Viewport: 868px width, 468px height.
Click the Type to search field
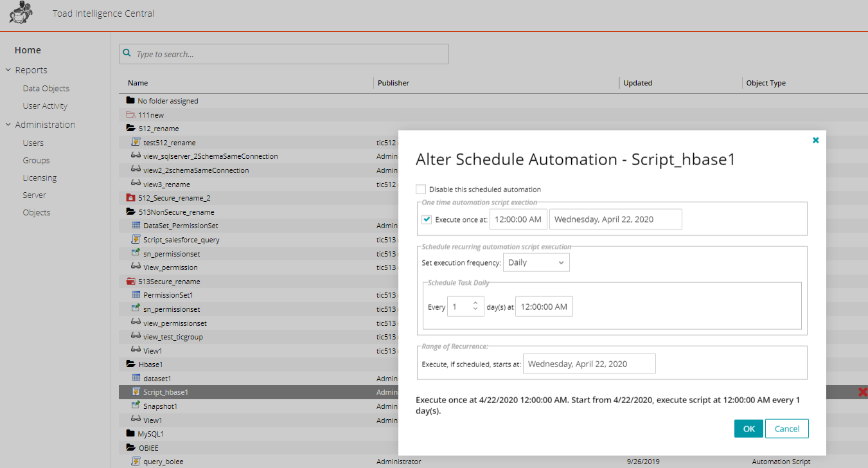point(284,54)
